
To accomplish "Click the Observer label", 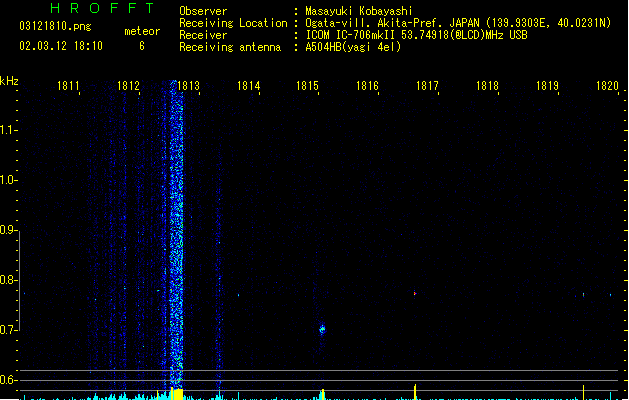I will tap(203, 11).
